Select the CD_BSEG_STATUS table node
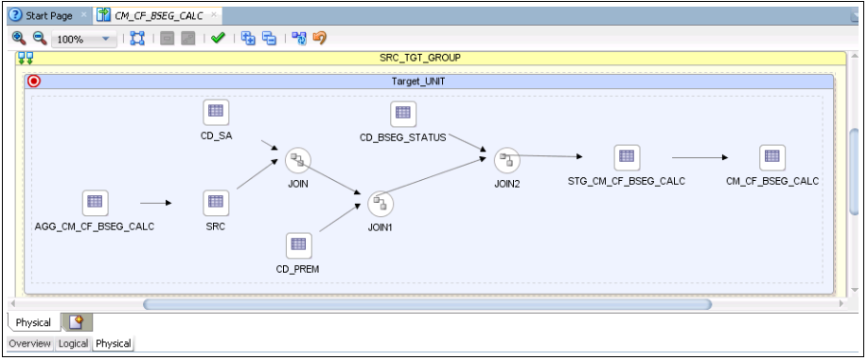 [403, 114]
